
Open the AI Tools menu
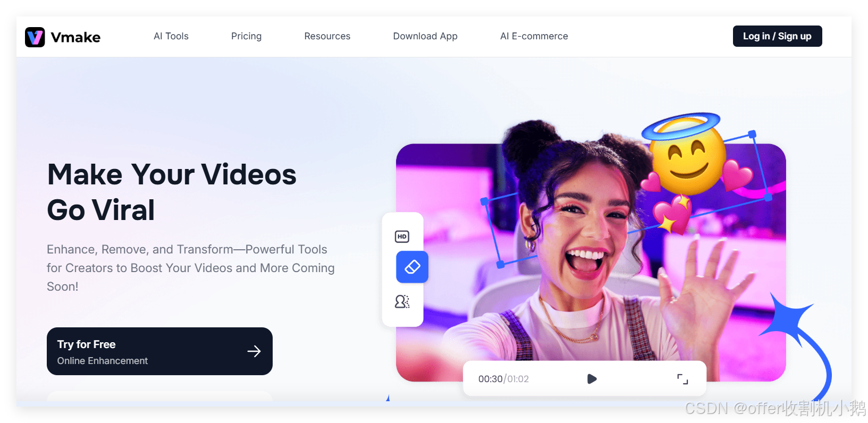coord(171,36)
